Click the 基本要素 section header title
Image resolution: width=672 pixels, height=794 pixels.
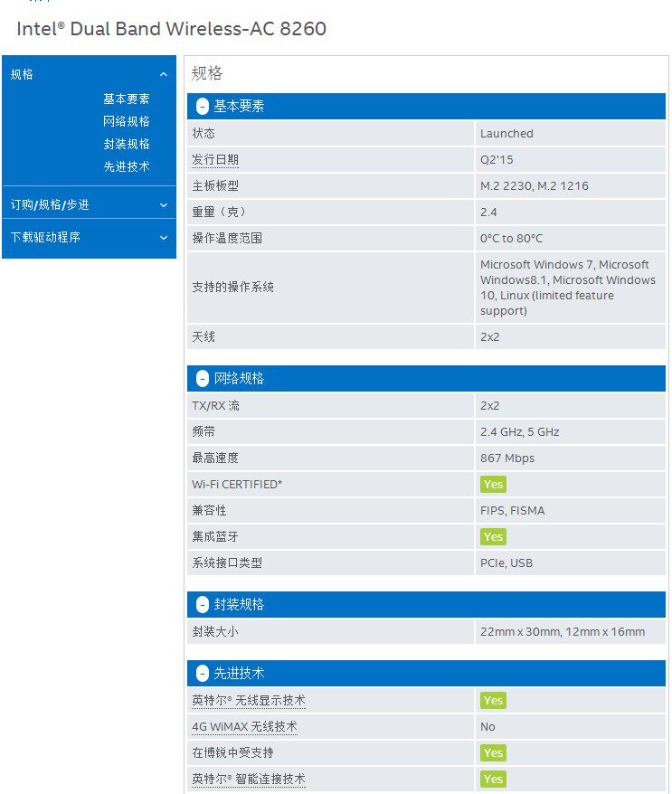pos(239,107)
